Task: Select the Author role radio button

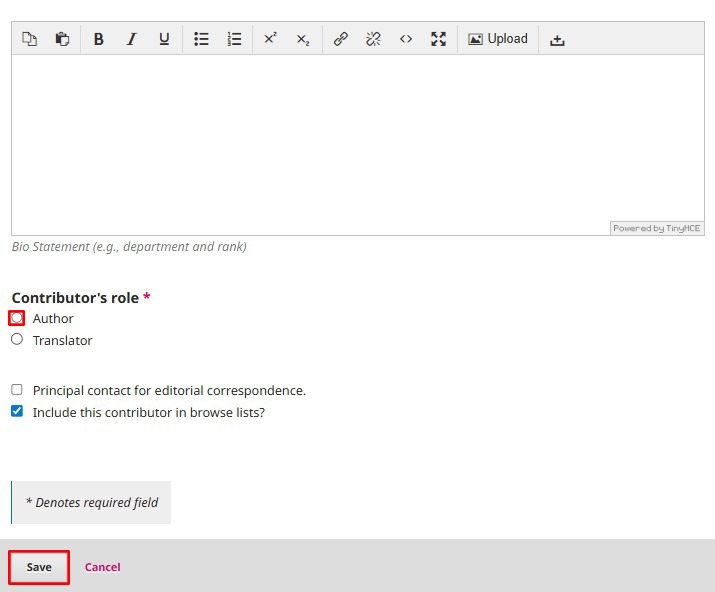Action: 17,318
